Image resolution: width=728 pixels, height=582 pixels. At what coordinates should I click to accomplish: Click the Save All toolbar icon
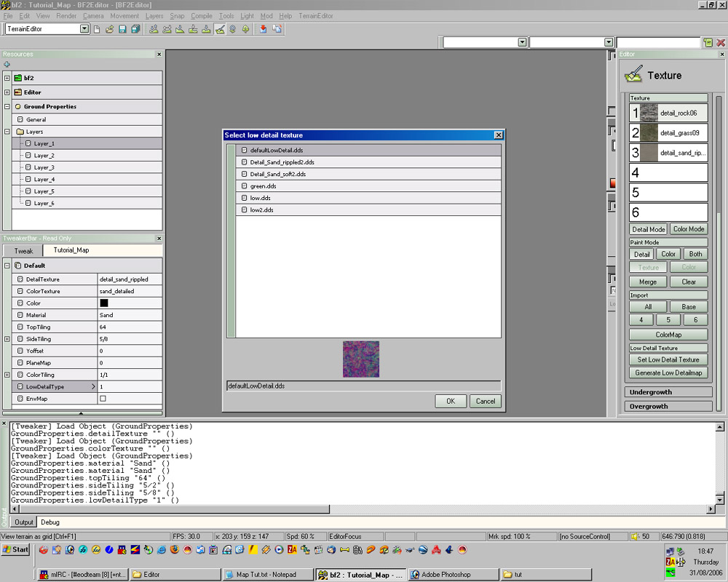[x=135, y=29]
